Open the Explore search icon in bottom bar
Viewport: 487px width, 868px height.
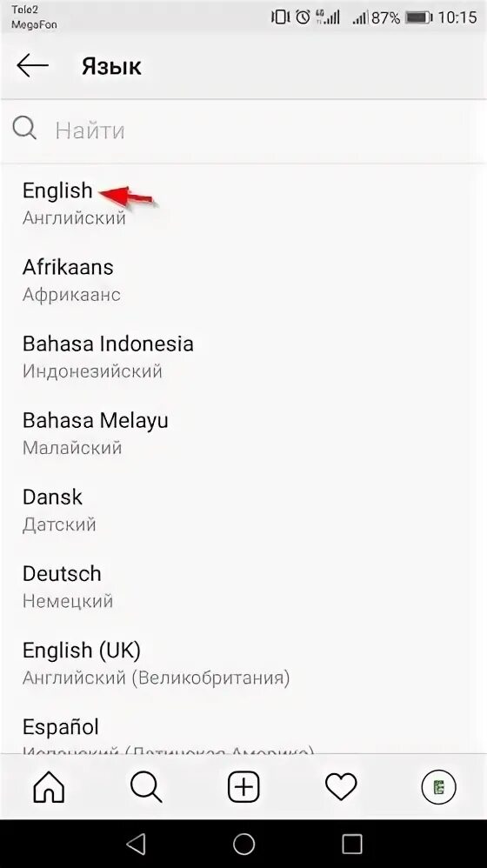[x=146, y=786]
